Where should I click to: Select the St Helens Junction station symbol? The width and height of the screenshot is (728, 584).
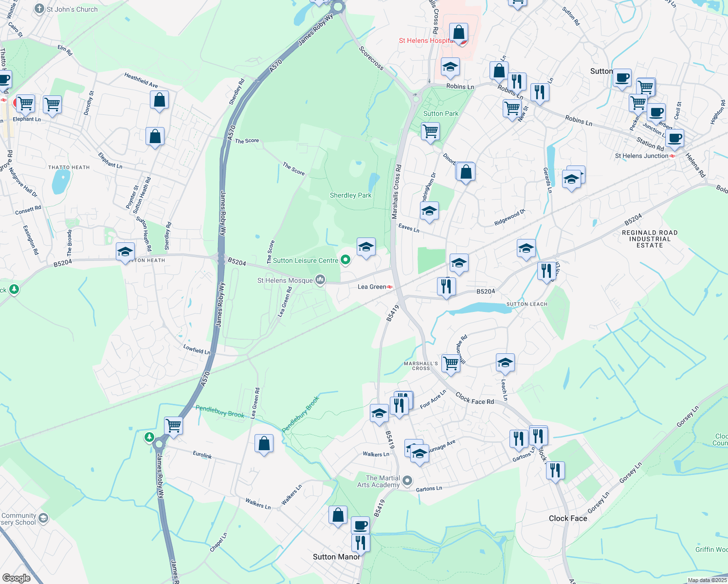[x=673, y=156]
